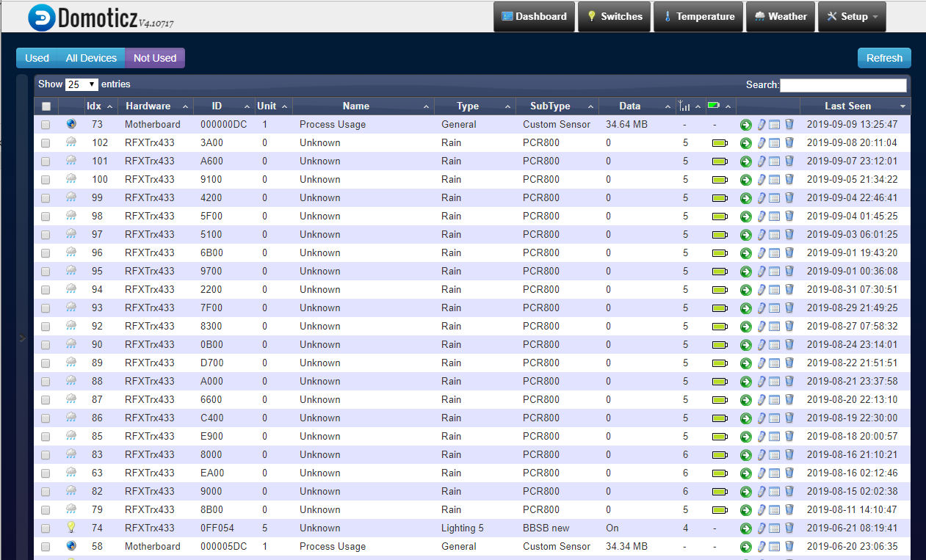926x560 pixels.
Task: Sort table by Unit column
Action: [x=273, y=106]
